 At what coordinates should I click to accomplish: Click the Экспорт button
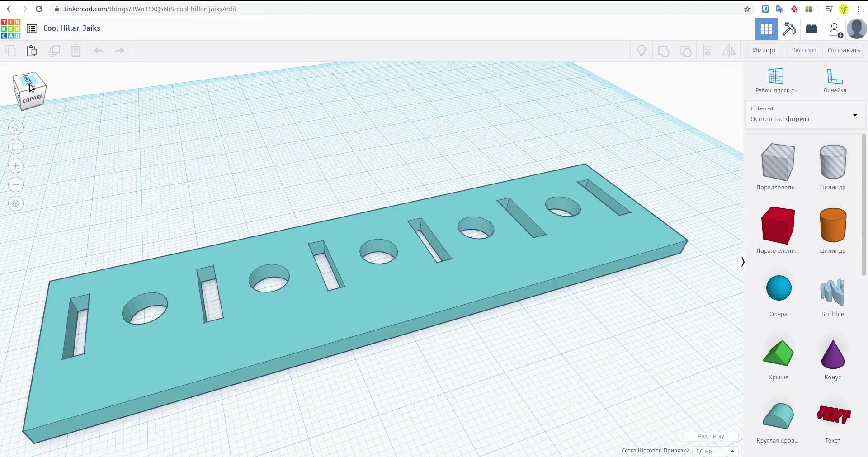pos(804,50)
